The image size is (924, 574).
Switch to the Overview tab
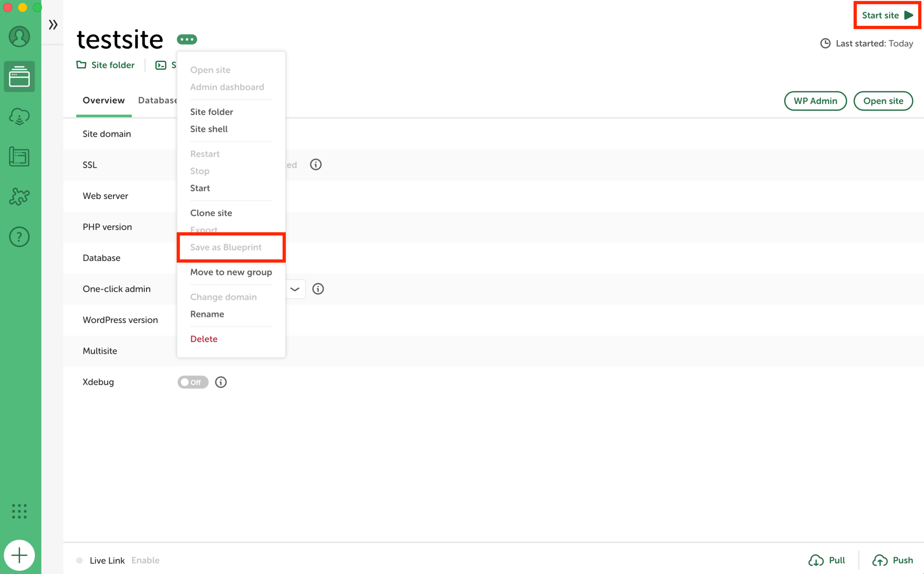pyautogui.click(x=104, y=100)
